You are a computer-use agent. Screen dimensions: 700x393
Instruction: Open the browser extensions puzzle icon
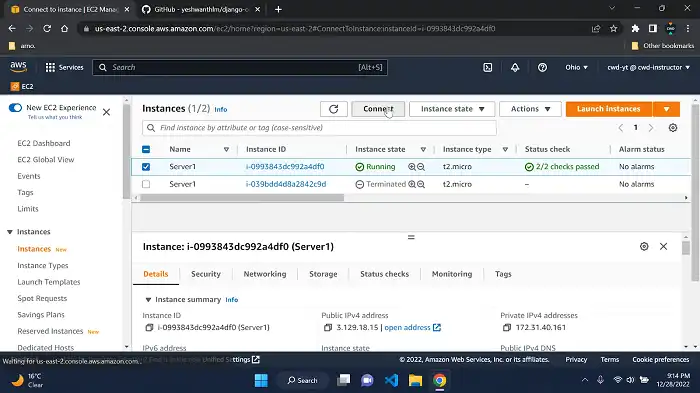[x=635, y=29]
